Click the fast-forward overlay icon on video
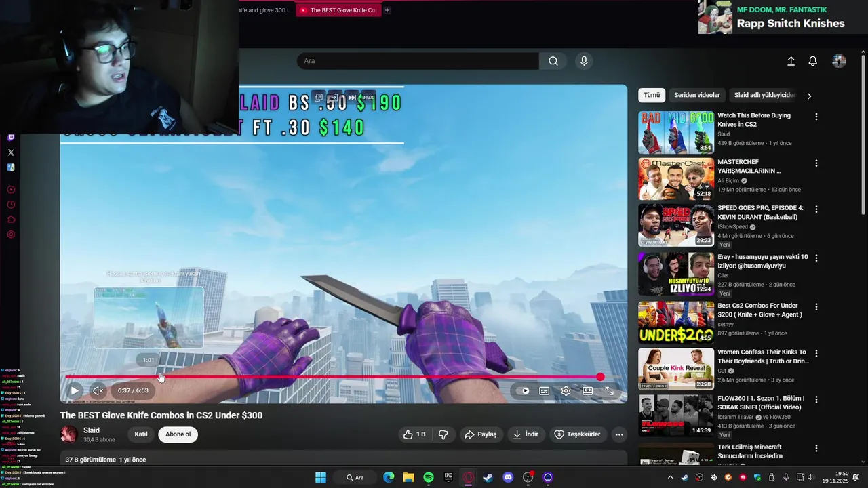This screenshot has height=488, width=868. [x=352, y=98]
